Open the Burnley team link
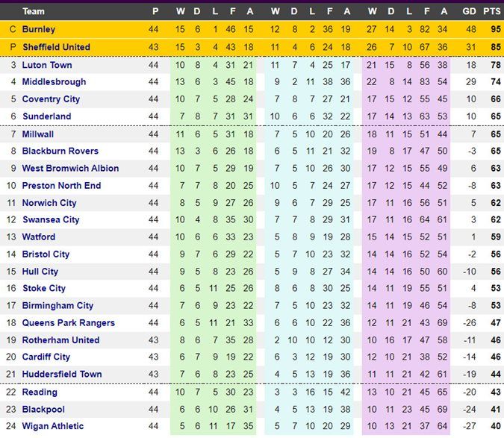 (39, 29)
